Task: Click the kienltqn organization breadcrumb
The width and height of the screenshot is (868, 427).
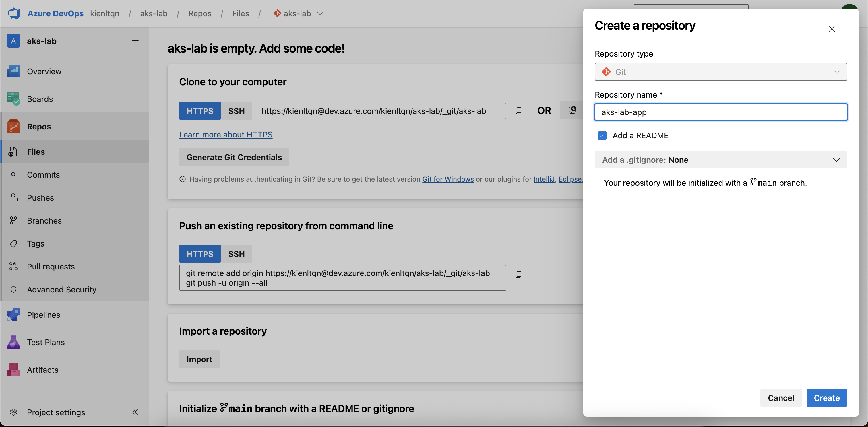Action: click(105, 13)
